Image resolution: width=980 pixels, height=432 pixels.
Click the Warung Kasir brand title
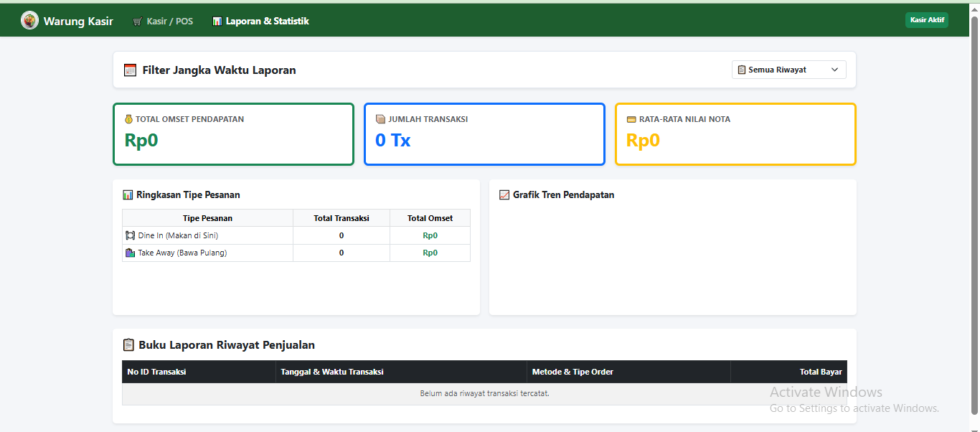(x=78, y=21)
